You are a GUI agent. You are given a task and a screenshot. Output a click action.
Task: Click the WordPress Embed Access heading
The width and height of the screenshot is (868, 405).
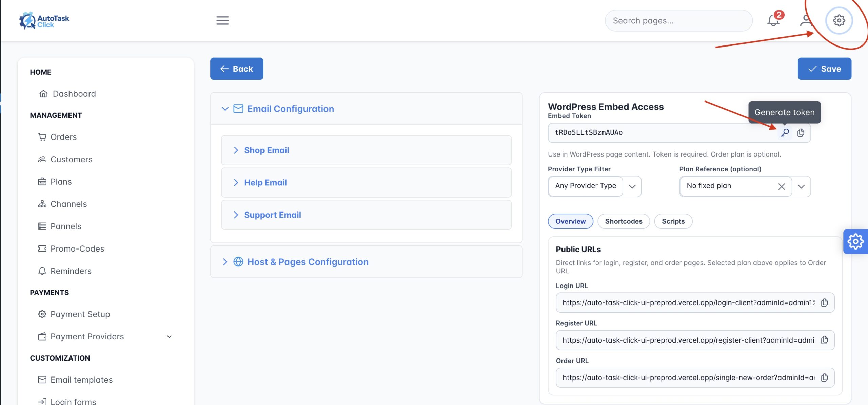[606, 107]
